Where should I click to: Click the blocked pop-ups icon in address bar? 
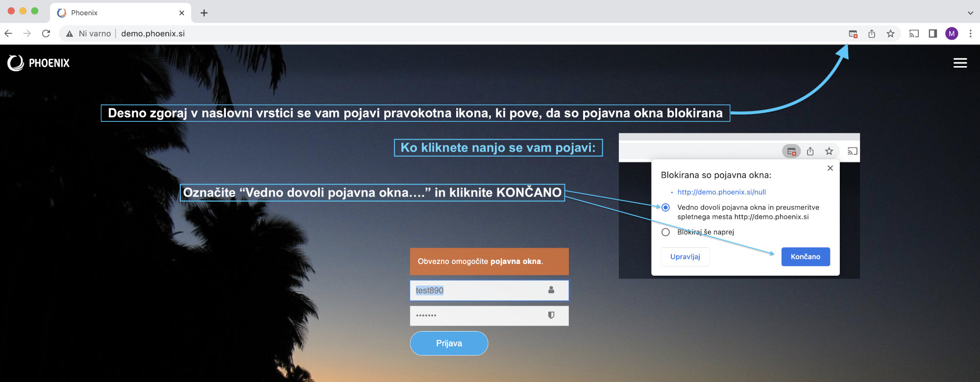[853, 34]
